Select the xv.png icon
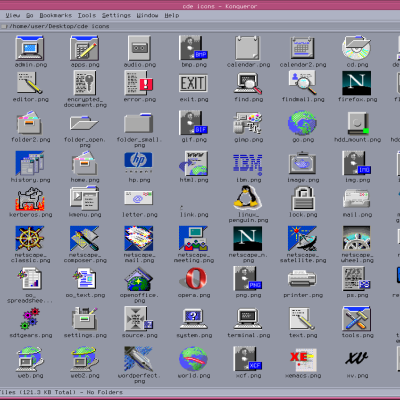 (357, 359)
